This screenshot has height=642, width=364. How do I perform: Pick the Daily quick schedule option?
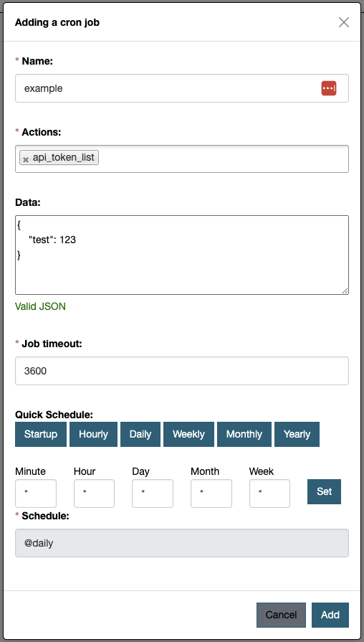(x=140, y=434)
